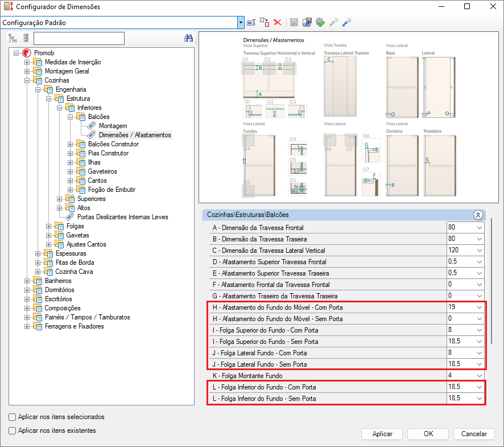This screenshot has width=504, height=447.
Task: Click the expand tree icon
Action: pyautogui.click(x=13, y=38)
